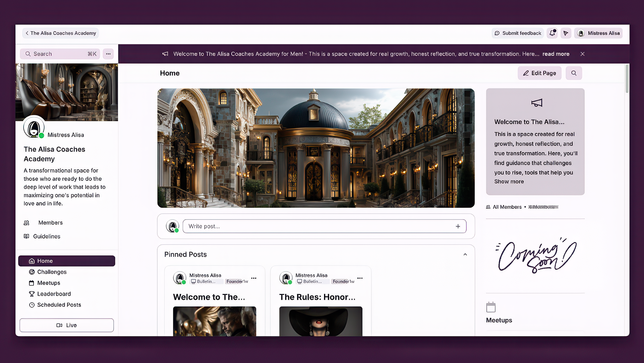Dismiss the welcome announcement banner
Image resolution: width=644 pixels, height=363 pixels.
[582, 54]
